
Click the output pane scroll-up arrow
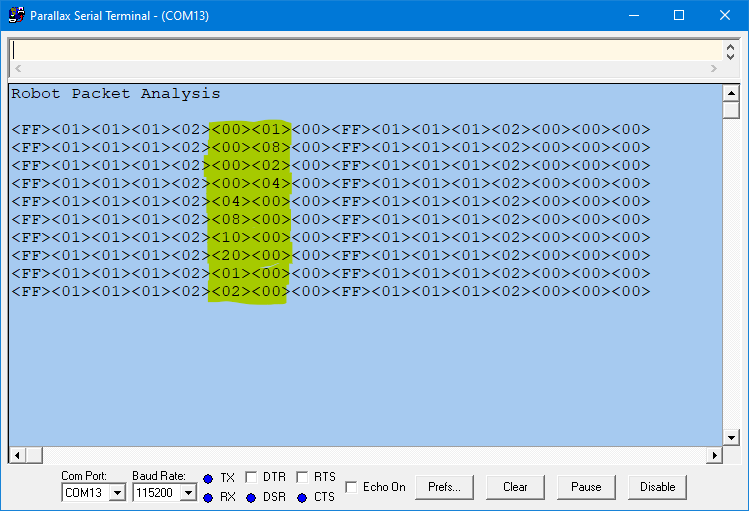(x=731, y=93)
